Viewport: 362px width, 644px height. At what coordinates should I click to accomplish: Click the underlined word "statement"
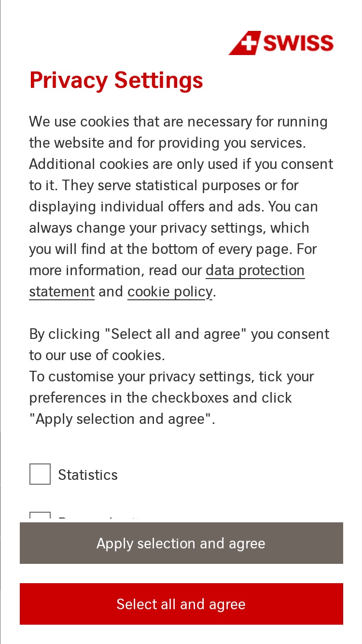(62, 292)
